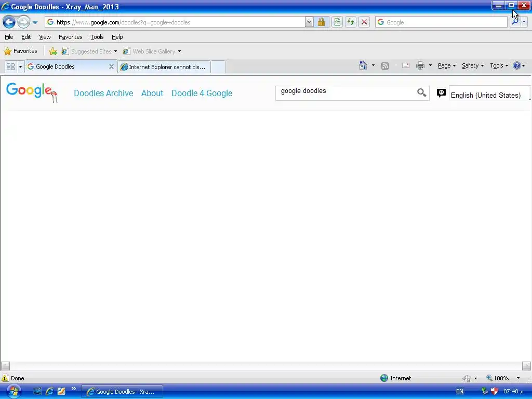The height and width of the screenshot is (399, 532).
Task: Click the Quick Tabs grid icon
Action: coord(10,66)
